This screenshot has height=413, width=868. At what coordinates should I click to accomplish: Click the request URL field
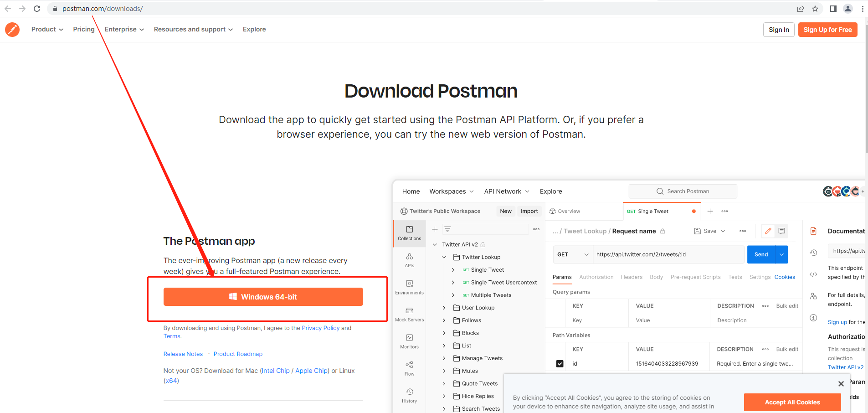click(x=668, y=254)
